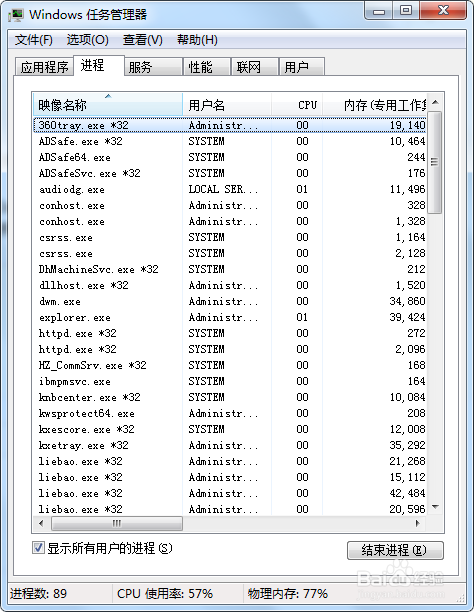Image resolution: width=474 pixels, height=612 pixels.
Task: Click the Task Manager title bar icon
Action: (16, 15)
